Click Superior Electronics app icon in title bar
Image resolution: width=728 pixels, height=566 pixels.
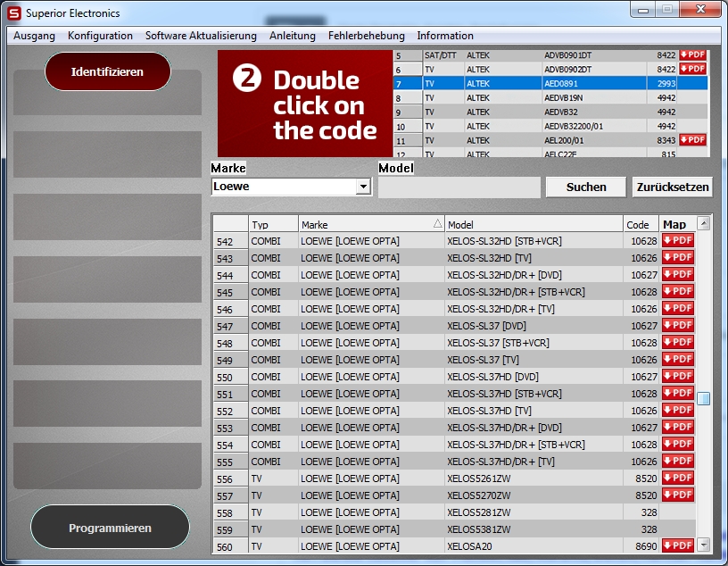(13, 13)
